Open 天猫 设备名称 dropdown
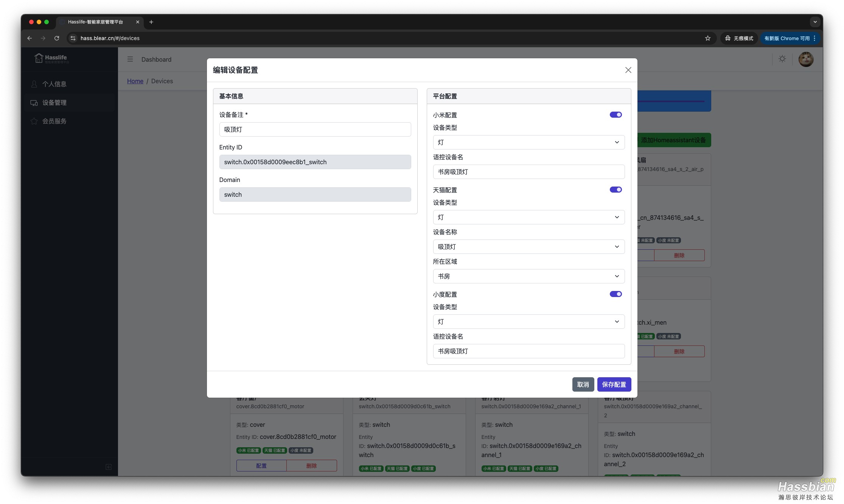Viewport: 844px width, 504px height. pyautogui.click(x=528, y=247)
